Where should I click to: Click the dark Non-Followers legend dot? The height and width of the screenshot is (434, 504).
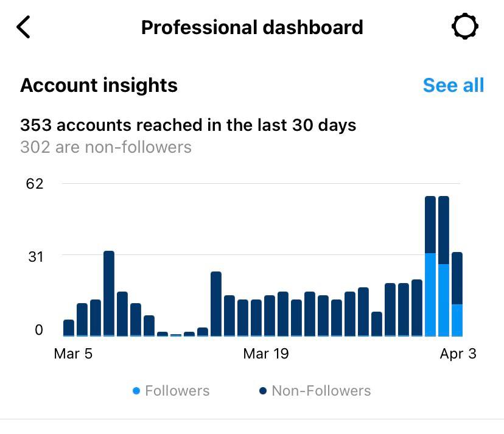pyautogui.click(x=263, y=391)
